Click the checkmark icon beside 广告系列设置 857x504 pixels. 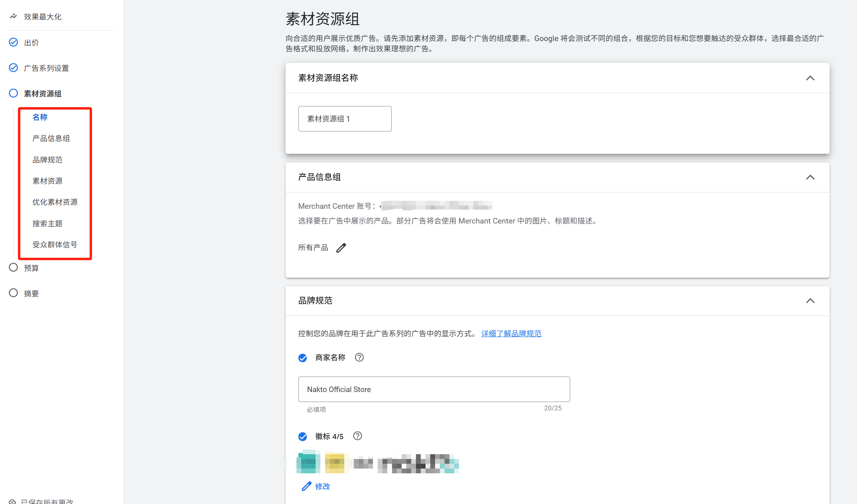[13, 68]
